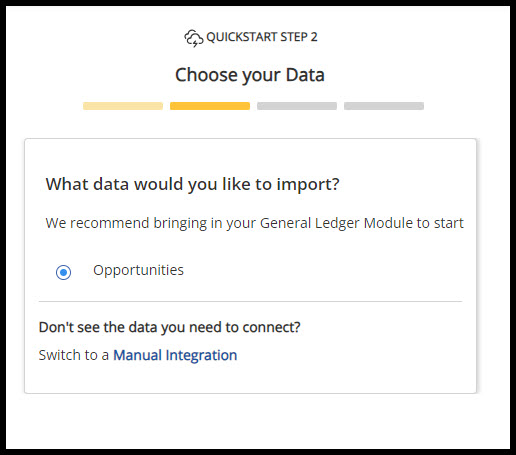Screen dimensions: 516x455
Task: Click the General Ledger Module recommendation text
Action: click(255, 223)
